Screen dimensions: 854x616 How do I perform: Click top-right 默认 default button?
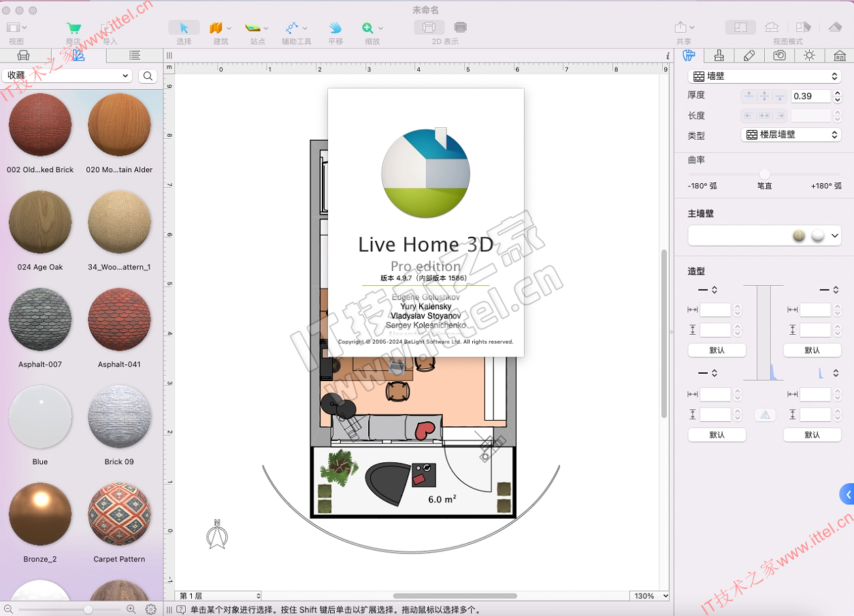click(812, 351)
